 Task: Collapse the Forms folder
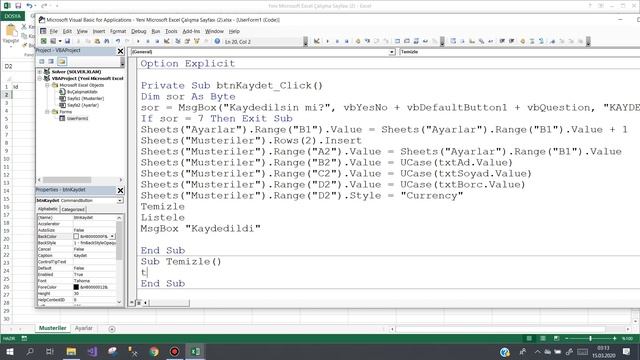pos(47,111)
